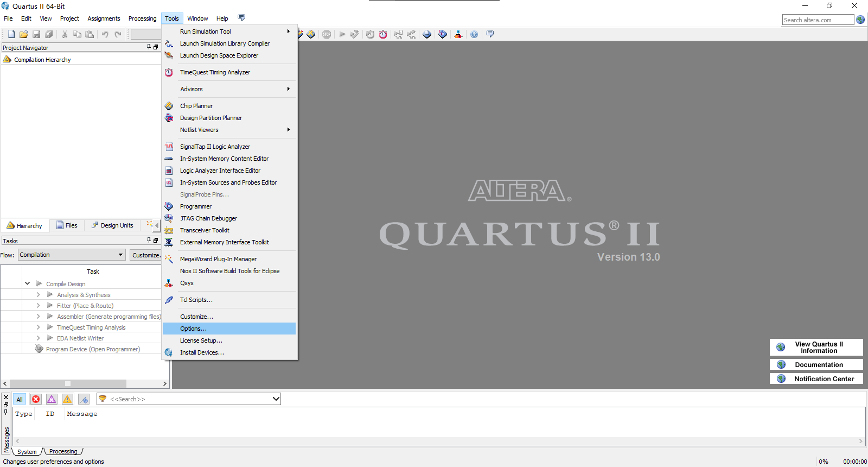This screenshot has height=467, width=868.
Task: Open the Processing menu in the menu bar
Action: click(x=142, y=18)
